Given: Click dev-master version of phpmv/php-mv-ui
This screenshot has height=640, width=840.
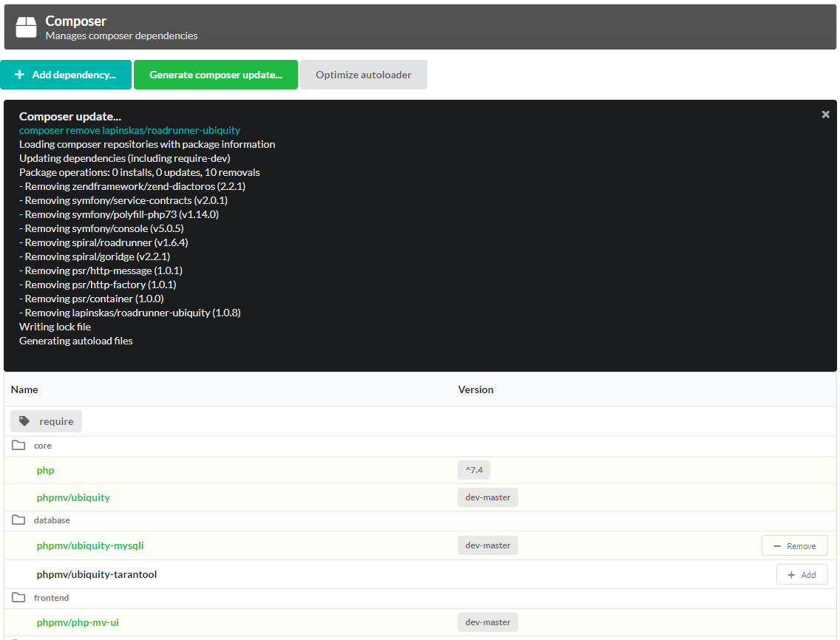Looking at the screenshot, I should pyautogui.click(x=488, y=622).
